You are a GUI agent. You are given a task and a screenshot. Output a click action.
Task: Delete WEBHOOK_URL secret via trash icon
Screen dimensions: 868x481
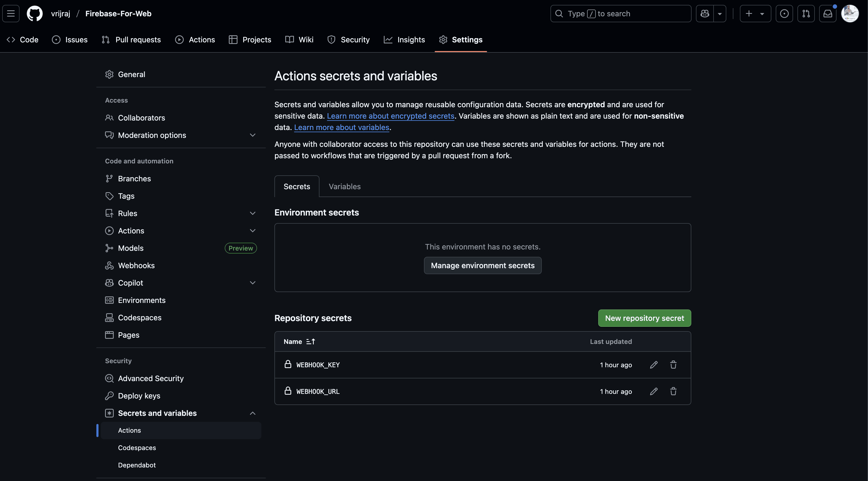pyautogui.click(x=673, y=391)
